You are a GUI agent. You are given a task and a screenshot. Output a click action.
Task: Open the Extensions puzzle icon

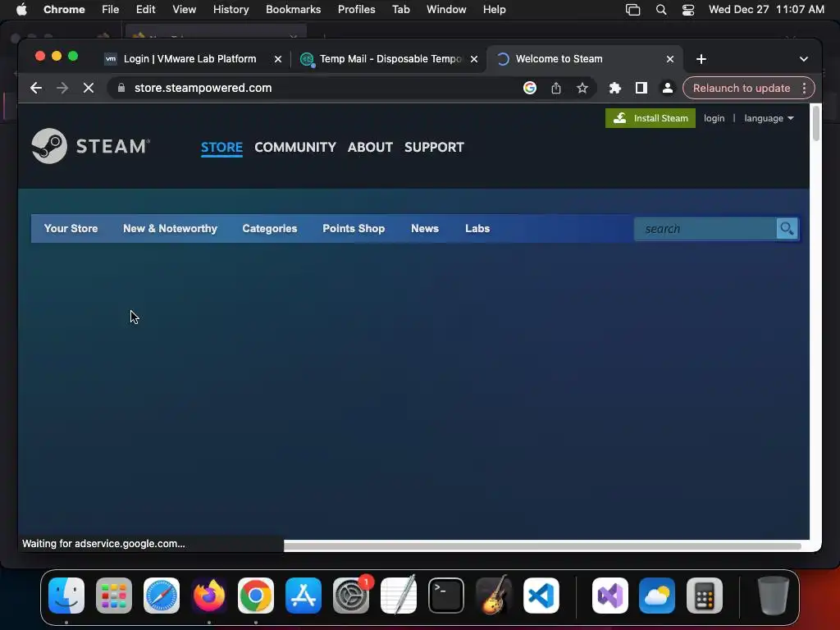(615, 88)
